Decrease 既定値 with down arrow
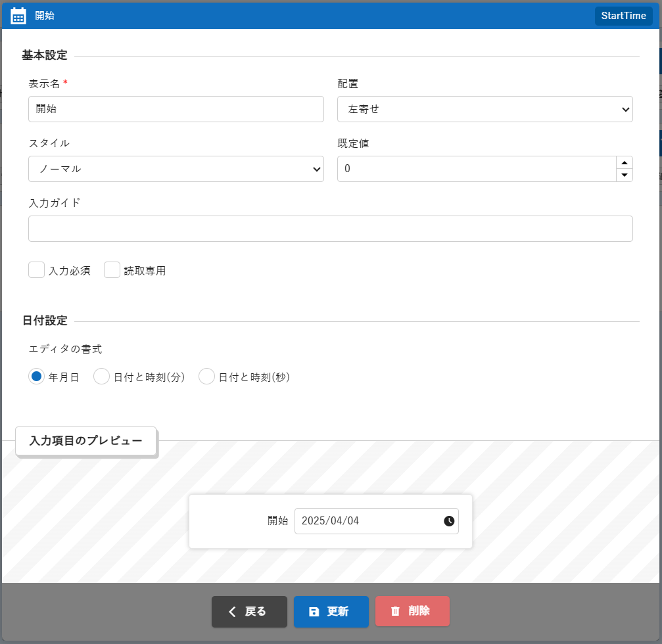Image resolution: width=662 pixels, height=644 pixels. [x=625, y=175]
